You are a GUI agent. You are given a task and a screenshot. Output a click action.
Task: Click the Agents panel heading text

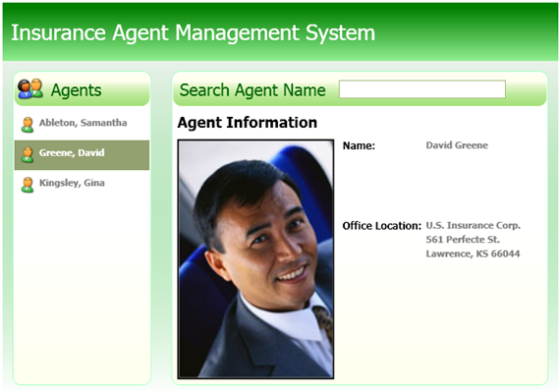click(76, 90)
